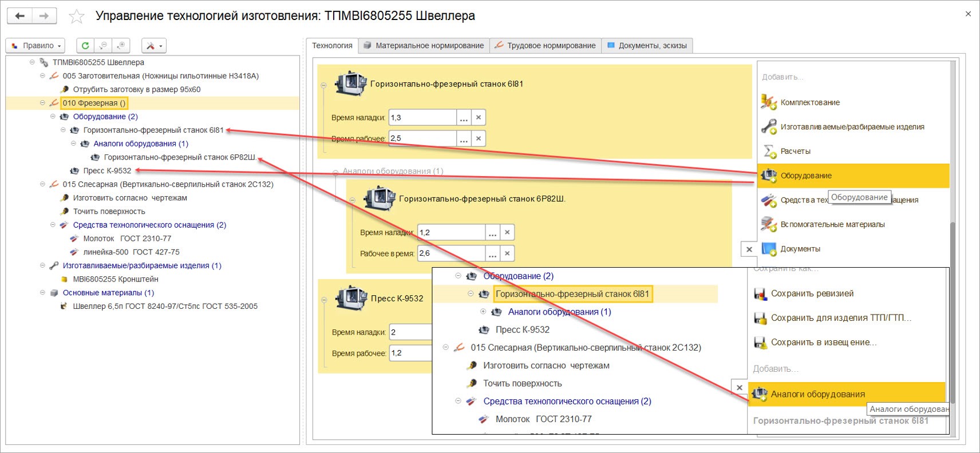Click the back navigation arrow
The width and height of the screenshot is (980, 453).
click(20, 16)
